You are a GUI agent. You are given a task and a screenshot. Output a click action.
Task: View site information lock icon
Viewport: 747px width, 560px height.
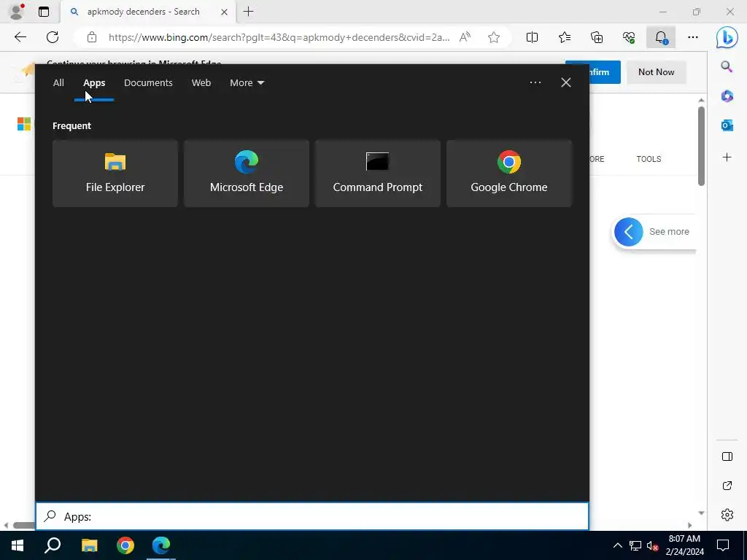click(x=92, y=37)
